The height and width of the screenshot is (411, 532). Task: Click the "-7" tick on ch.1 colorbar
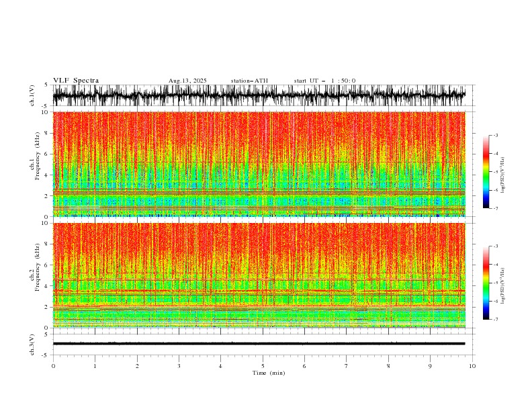point(496,208)
